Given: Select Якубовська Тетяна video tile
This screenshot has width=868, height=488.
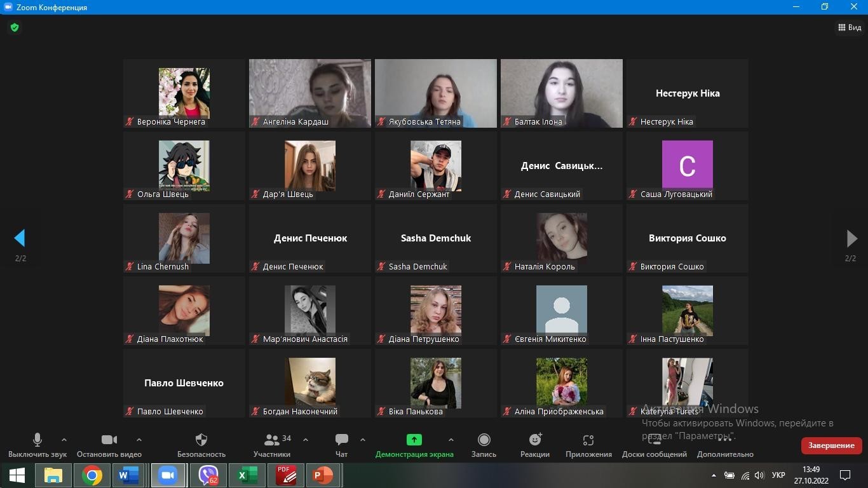Looking at the screenshot, I should 435,93.
